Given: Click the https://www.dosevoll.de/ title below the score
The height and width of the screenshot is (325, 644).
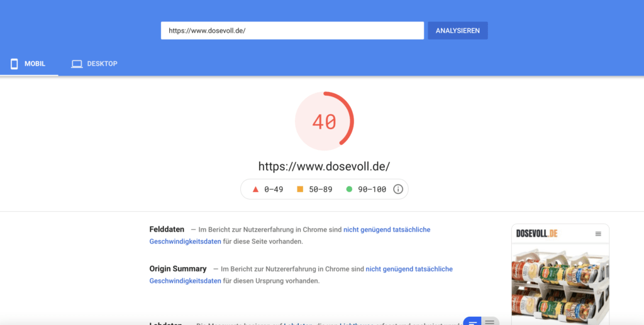Looking at the screenshot, I should pyautogui.click(x=324, y=166).
